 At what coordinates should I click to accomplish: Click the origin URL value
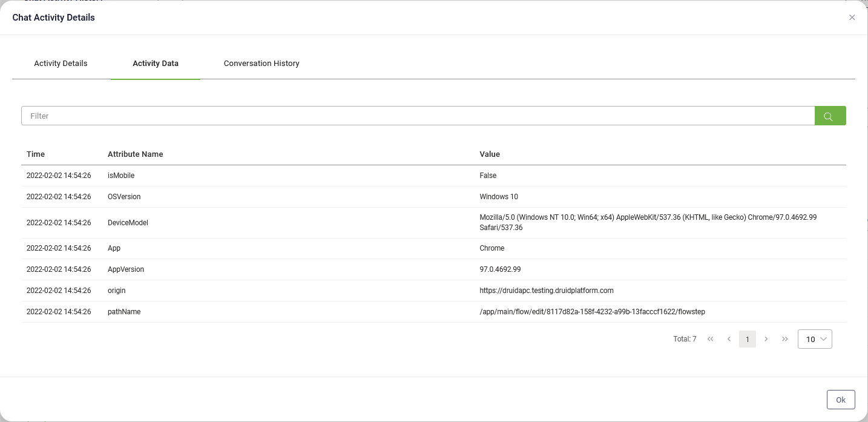546,291
